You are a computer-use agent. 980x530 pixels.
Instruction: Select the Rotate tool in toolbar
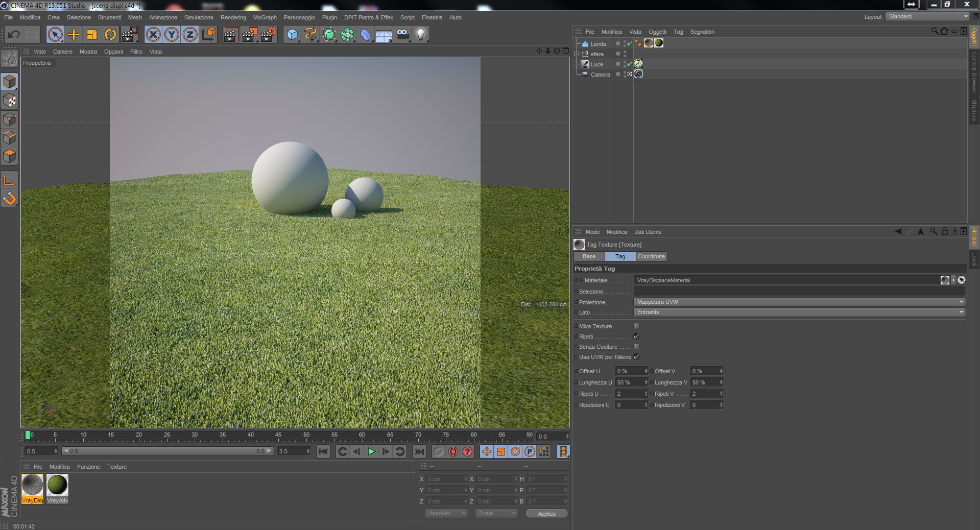[110, 35]
